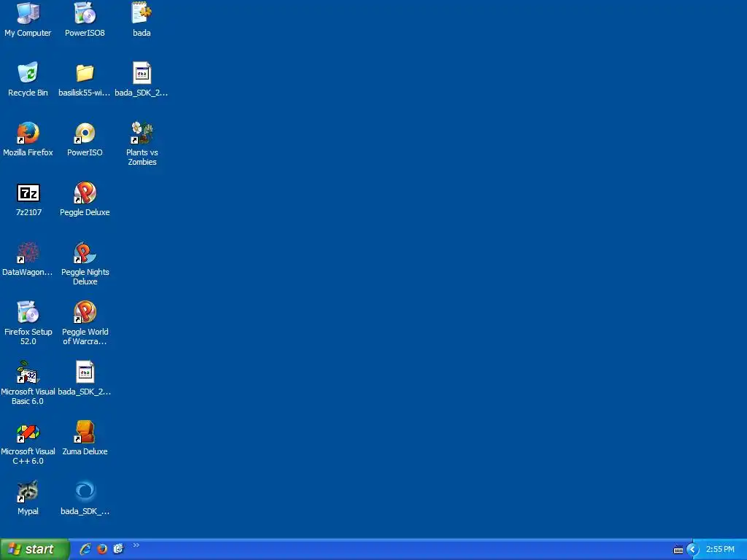Launch Internet Explorer from Quick Launch
This screenshot has width=747, height=560.
tap(86, 549)
